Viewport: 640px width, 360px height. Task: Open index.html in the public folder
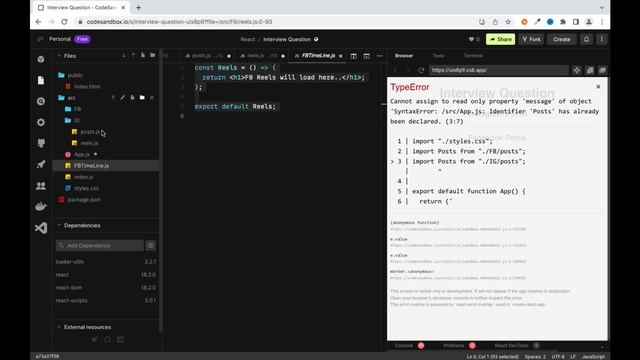(x=87, y=87)
